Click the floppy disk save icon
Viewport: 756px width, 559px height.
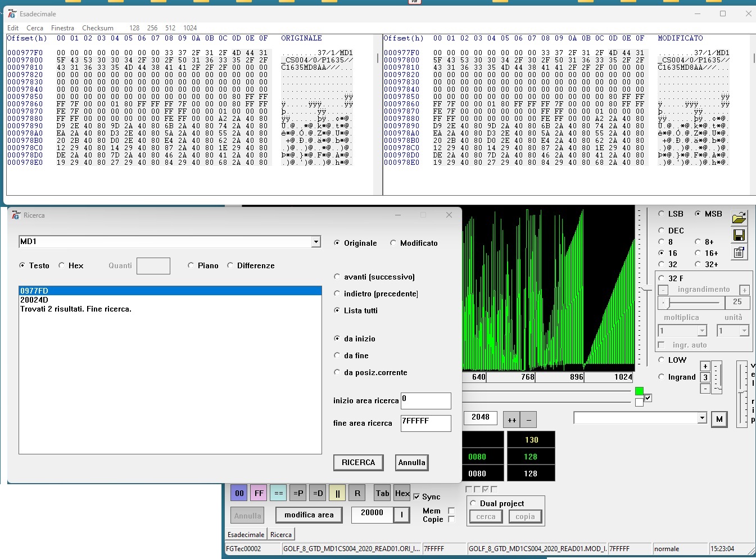[x=739, y=235]
